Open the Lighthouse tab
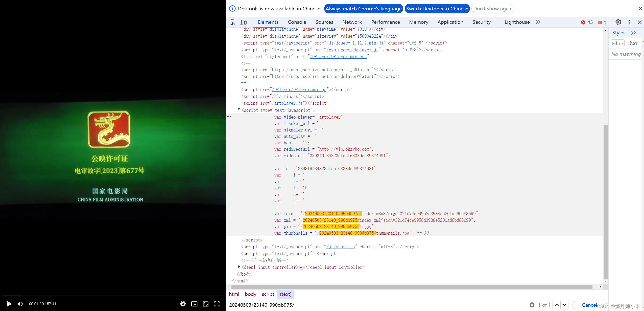This screenshot has width=644, height=311. pos(517,22)
